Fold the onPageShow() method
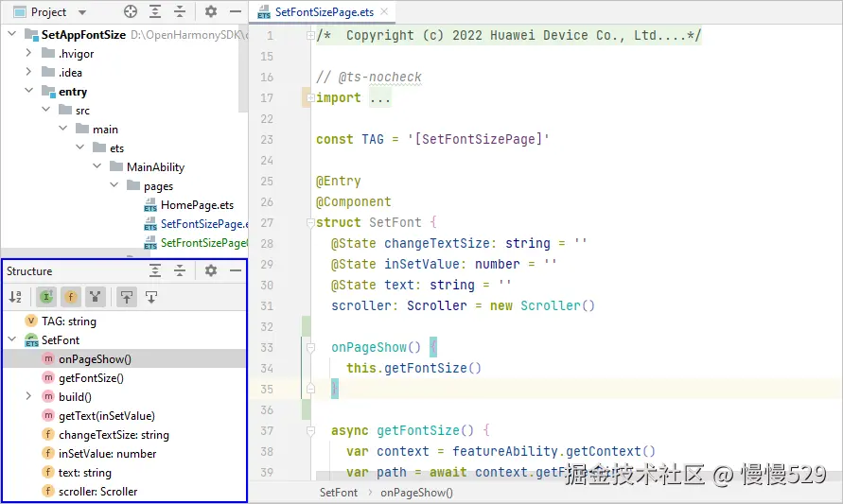 310,347
